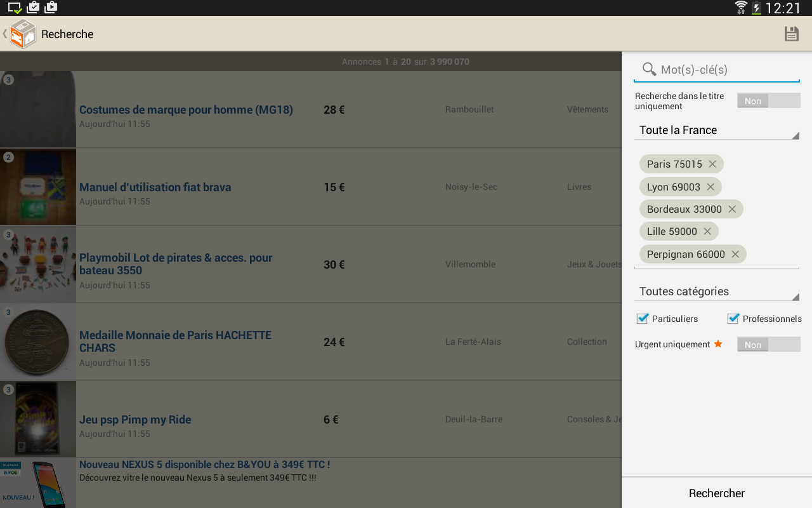Screen dimensions: 812x508
Task: Focus the Mot(s)-clé(s) keyword field
Action: 717,70
